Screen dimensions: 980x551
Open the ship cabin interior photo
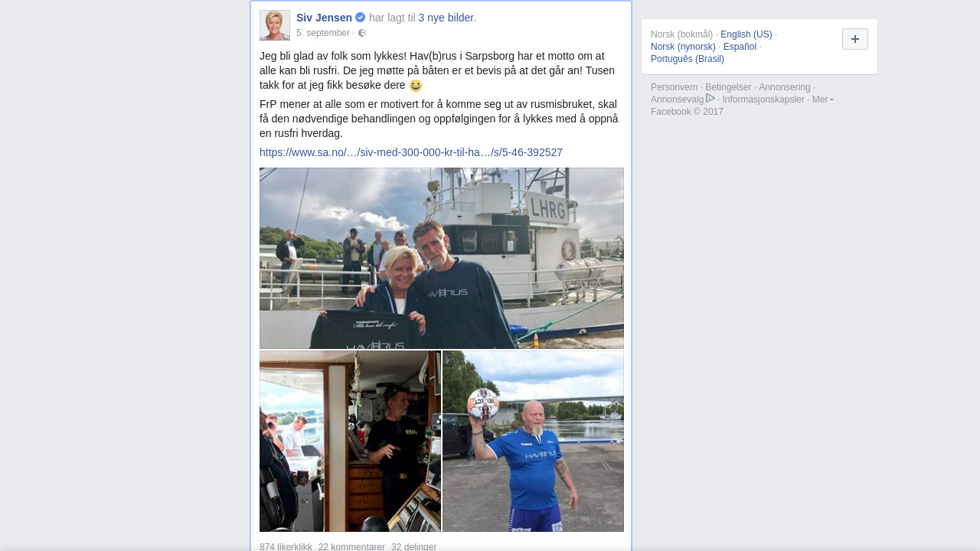pos(350,442)
